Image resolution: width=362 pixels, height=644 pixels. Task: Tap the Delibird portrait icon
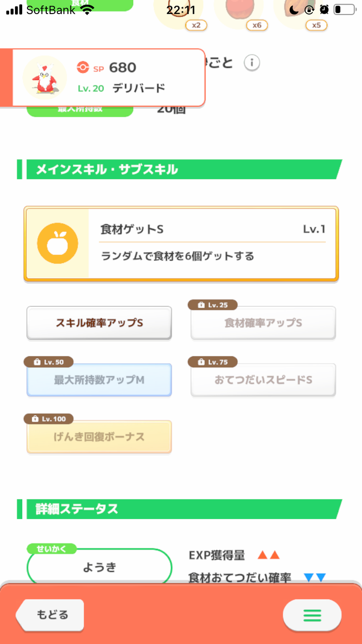pyautogui.click(x=44, y=77)
